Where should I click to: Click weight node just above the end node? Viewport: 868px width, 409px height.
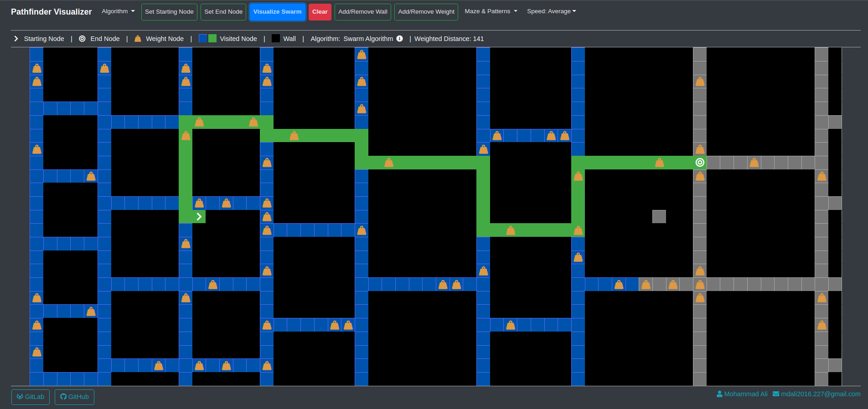pos(700,149)
